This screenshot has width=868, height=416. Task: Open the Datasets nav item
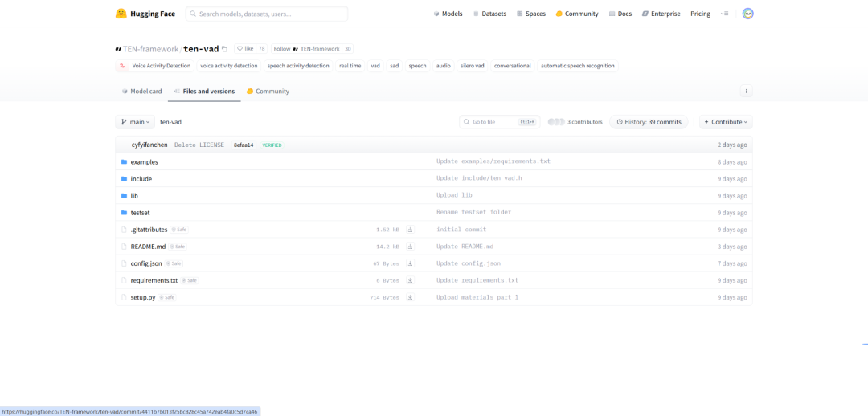489,14
